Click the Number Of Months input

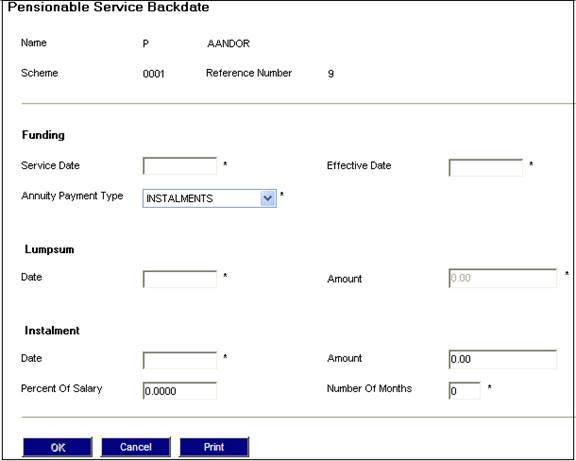[x=464, y=391]
